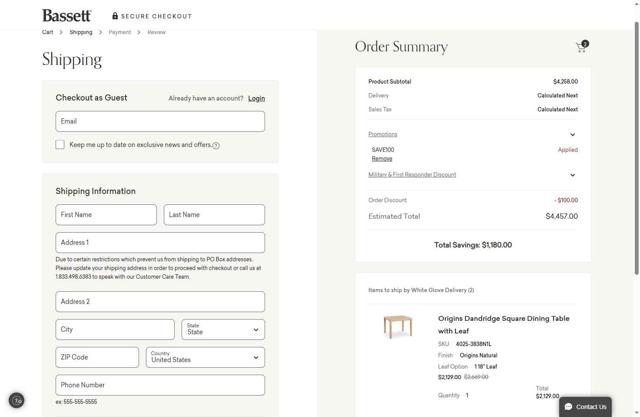Click the secure checkout lock icon
The image size is (640, 417).
point(115,16)
